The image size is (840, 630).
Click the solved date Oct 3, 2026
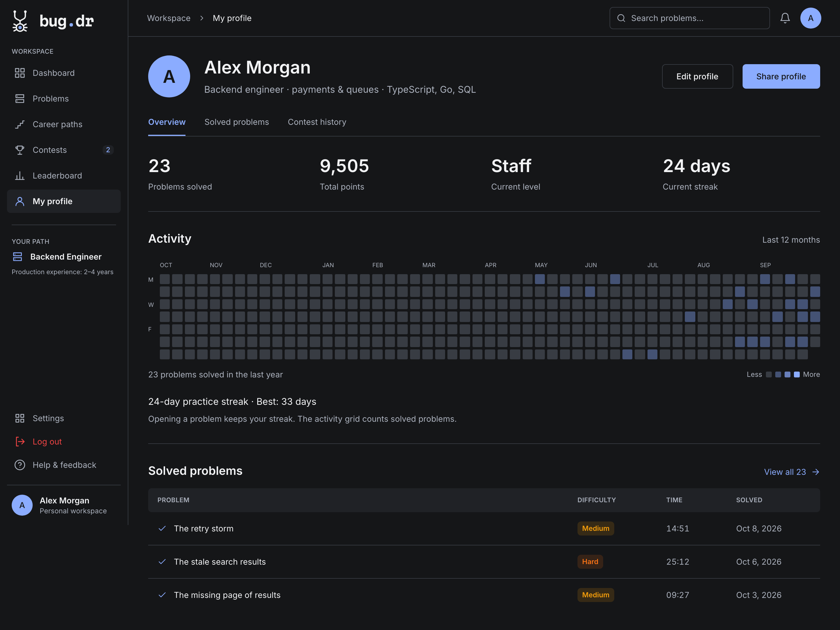coord(759,595)
